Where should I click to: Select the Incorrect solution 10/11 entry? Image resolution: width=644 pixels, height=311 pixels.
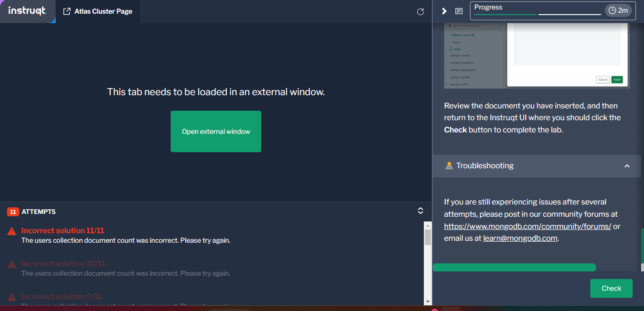(x=126, y=268)
